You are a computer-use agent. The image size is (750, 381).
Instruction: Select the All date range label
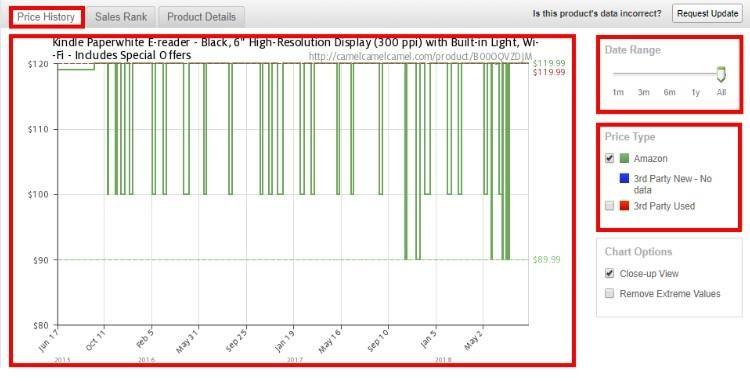tap(721, 92)
